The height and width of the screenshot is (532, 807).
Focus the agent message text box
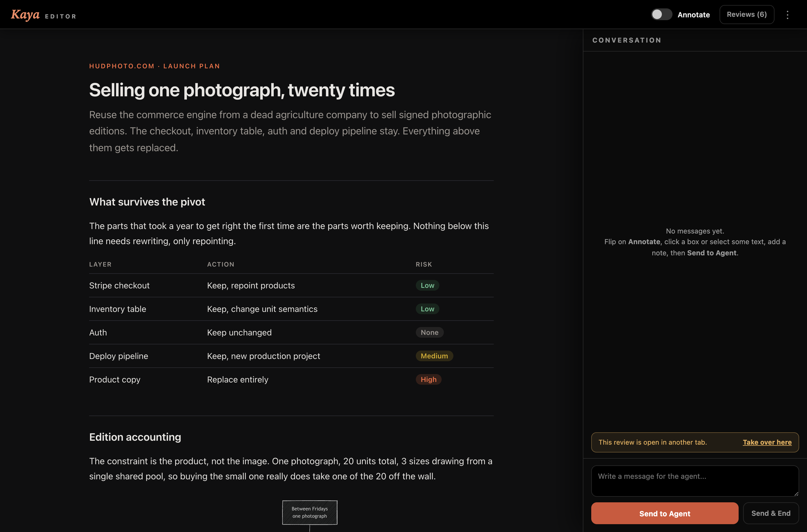click(695, 481)
